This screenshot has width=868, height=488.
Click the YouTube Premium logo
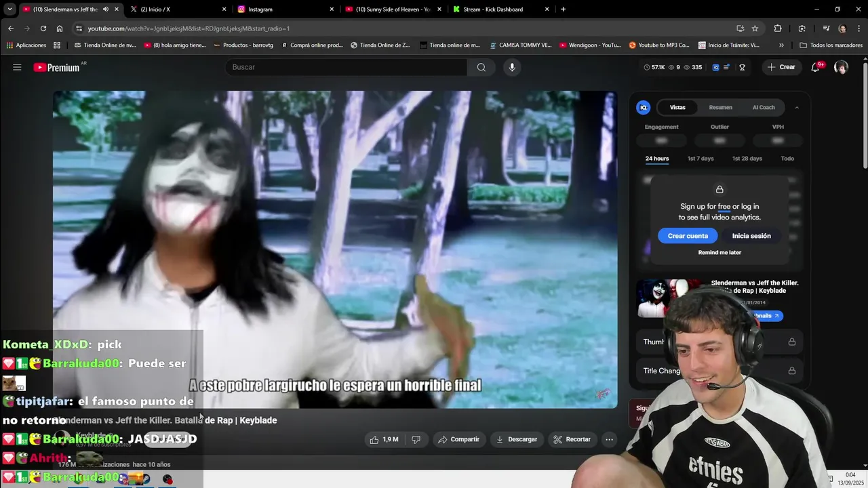pos(58,67)
